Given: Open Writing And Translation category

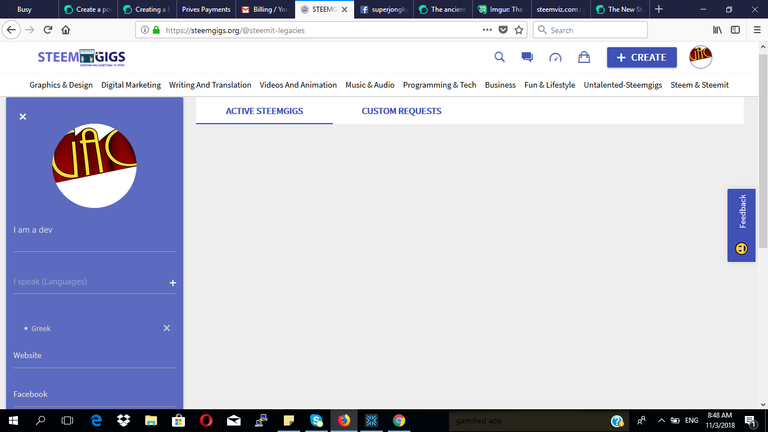Looking at the screenshot, I should pyautogui.click(x=210, y=85).
